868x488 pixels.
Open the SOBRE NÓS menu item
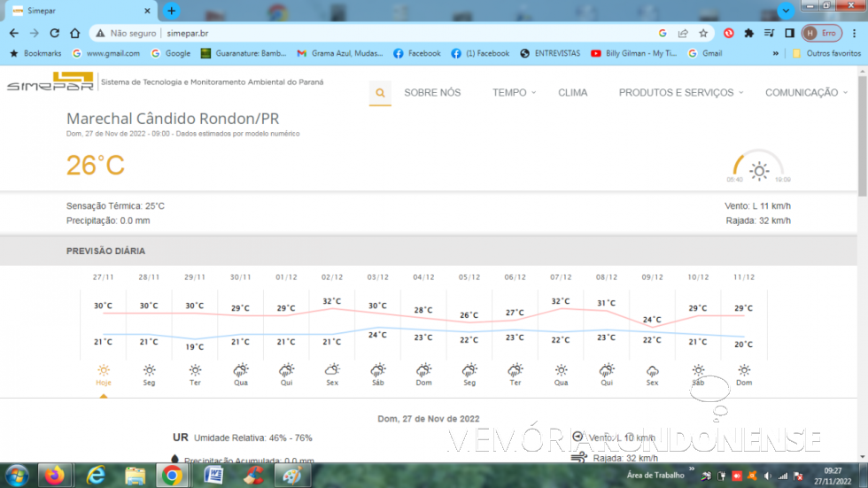(432, 93)
